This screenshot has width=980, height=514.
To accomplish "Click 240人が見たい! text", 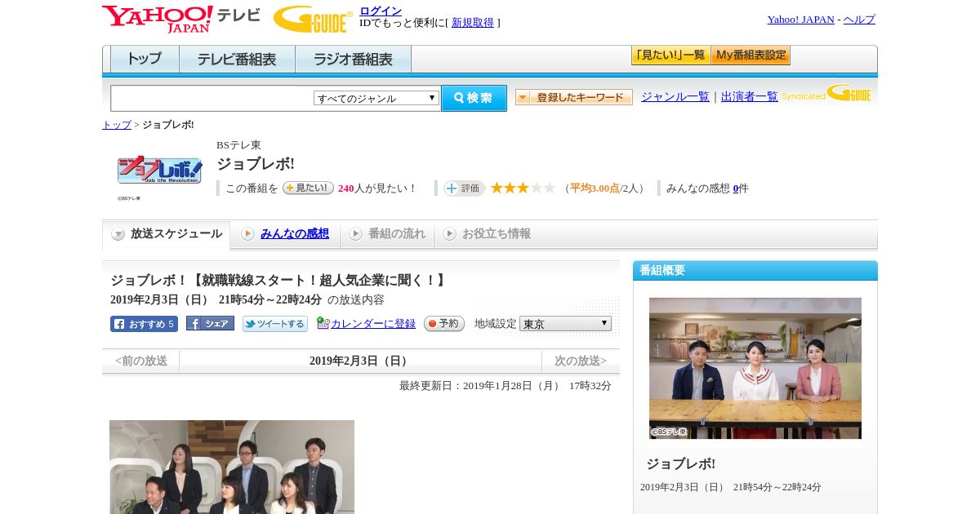I will point(377,188).
